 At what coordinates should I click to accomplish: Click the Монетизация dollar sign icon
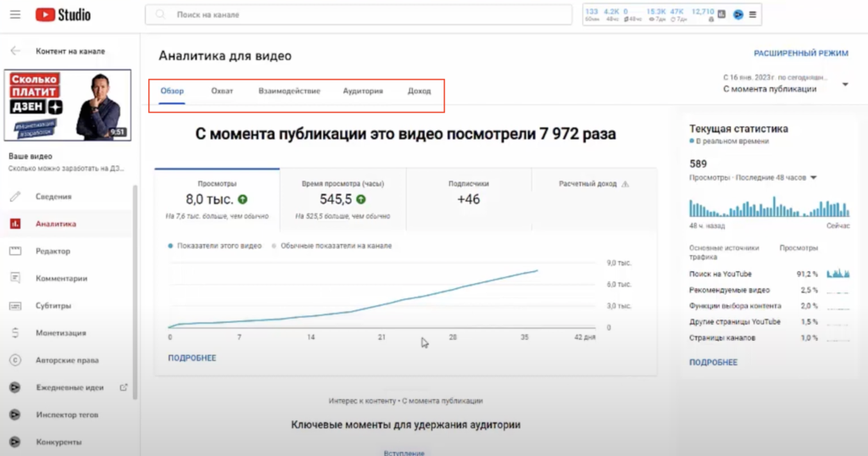[15, 333]
